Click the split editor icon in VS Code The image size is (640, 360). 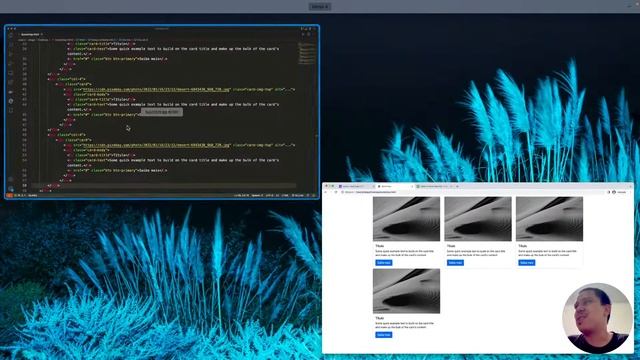click(310, 34)
